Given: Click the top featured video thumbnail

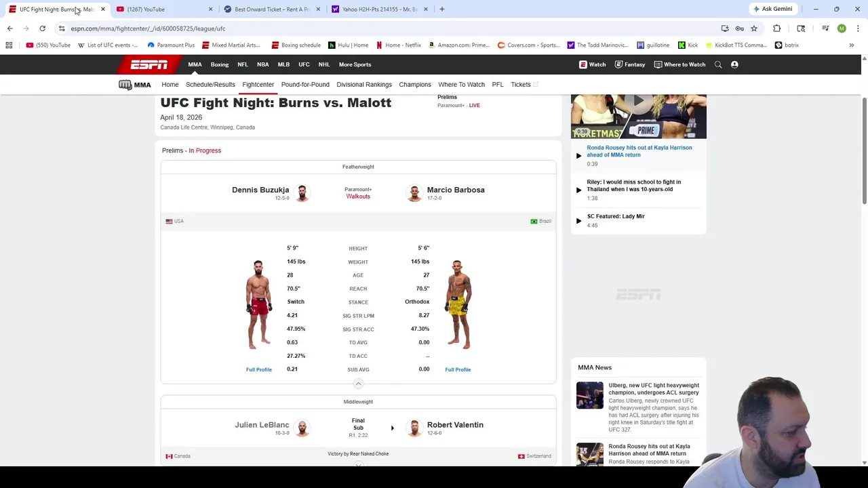Looking at the screenshot, I should pyautogui.click(x=639, y=117).
